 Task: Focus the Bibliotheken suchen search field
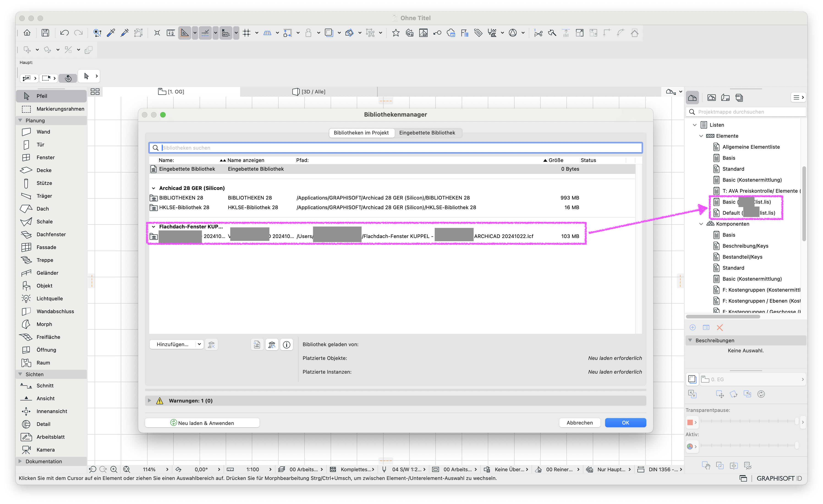pyautogui.click(x=395, y=148)
